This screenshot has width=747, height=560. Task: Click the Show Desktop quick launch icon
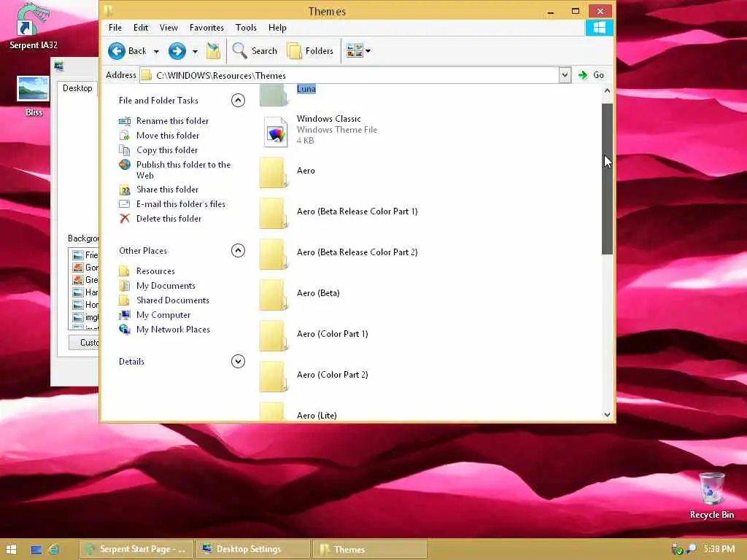click(36, 550)
